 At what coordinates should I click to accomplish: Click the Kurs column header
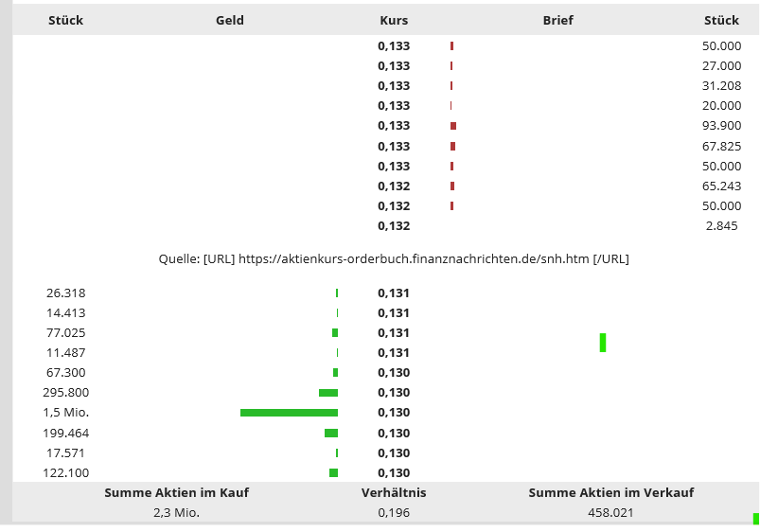393,20
